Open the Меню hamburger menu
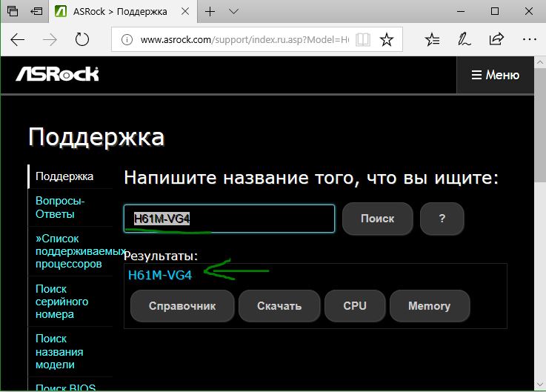This screenshot has height=392, width=546. (x=495, y=76)
